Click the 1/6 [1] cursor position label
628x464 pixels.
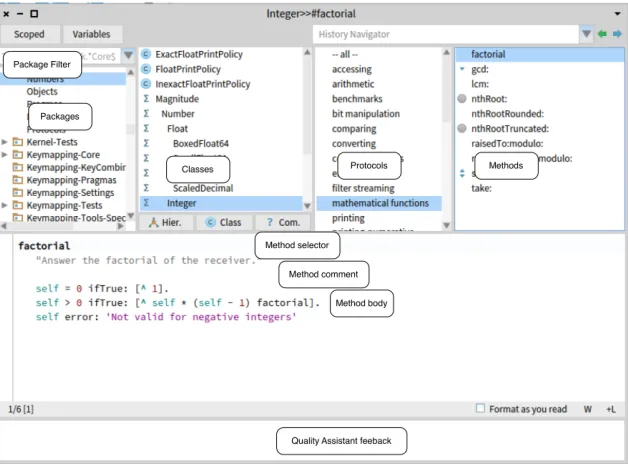tap(21, 409)
